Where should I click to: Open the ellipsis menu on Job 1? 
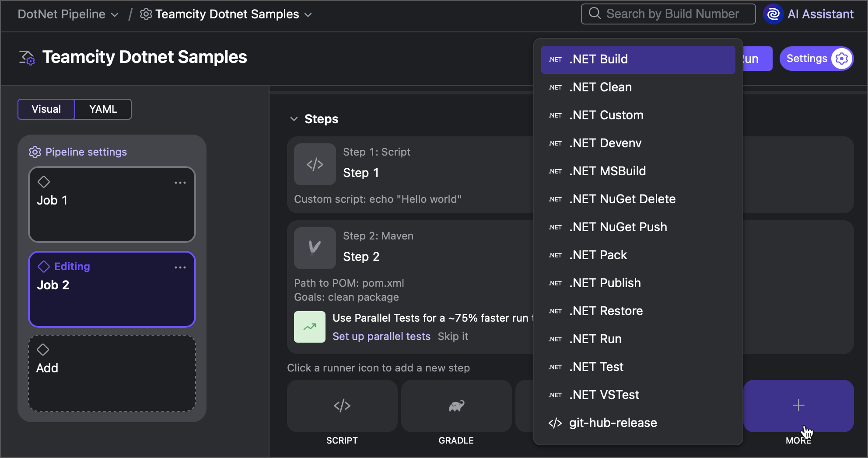pyautogui.click(x=180, y=182)
